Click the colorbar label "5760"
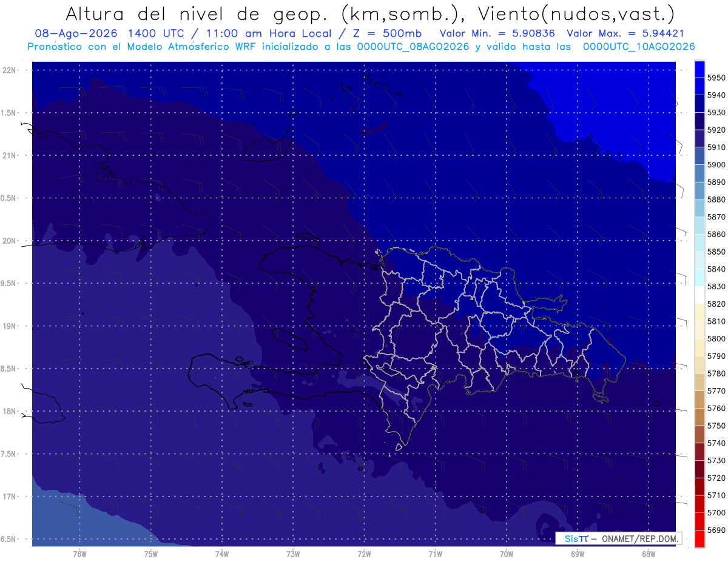Viewport: 728px width, 562px height. 718,409
